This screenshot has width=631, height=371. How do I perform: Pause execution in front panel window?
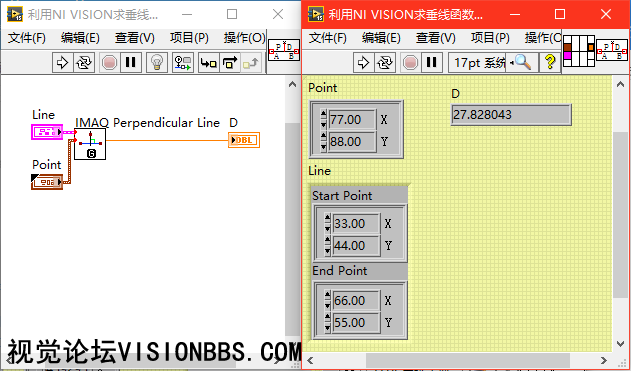(x=431, y=63)
